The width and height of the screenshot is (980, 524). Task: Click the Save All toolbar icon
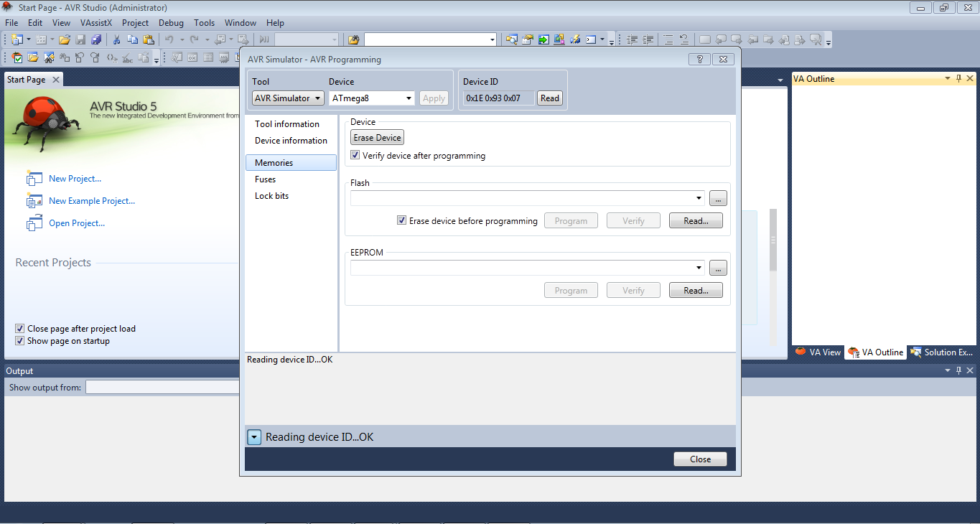point(95,39)
